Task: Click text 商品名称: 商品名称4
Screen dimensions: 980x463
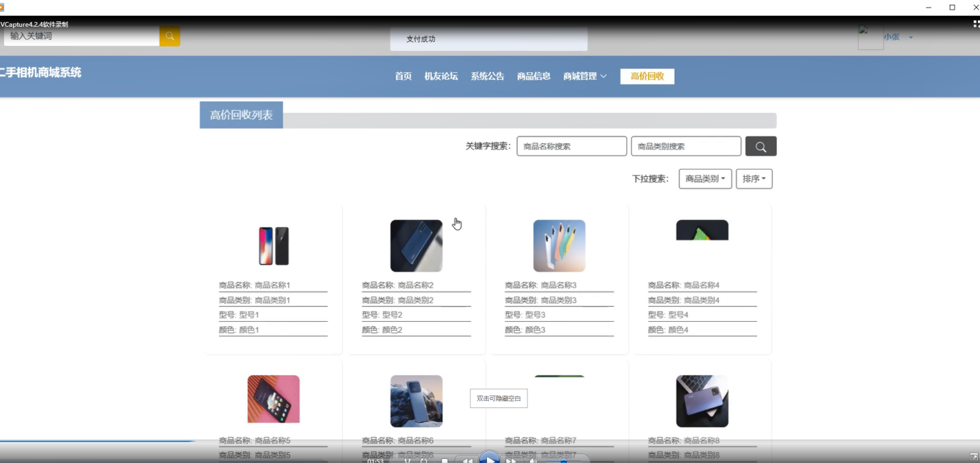Action: 684,285
